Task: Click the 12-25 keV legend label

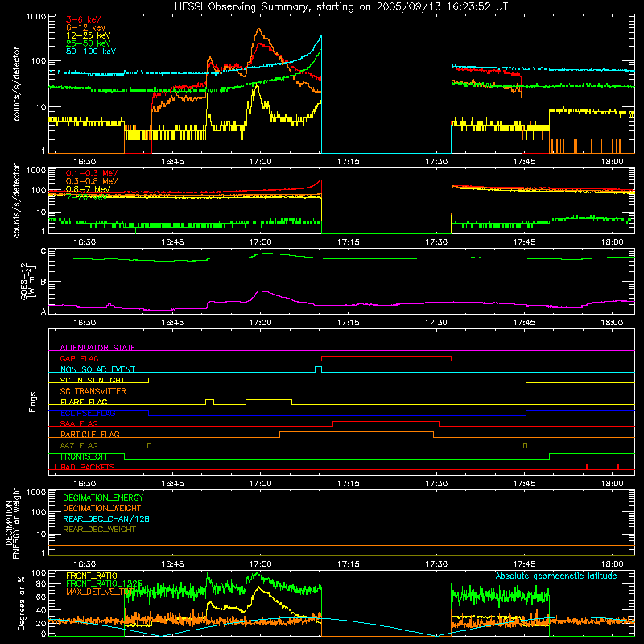Action: pyautogui.click(x=89, y=35)
